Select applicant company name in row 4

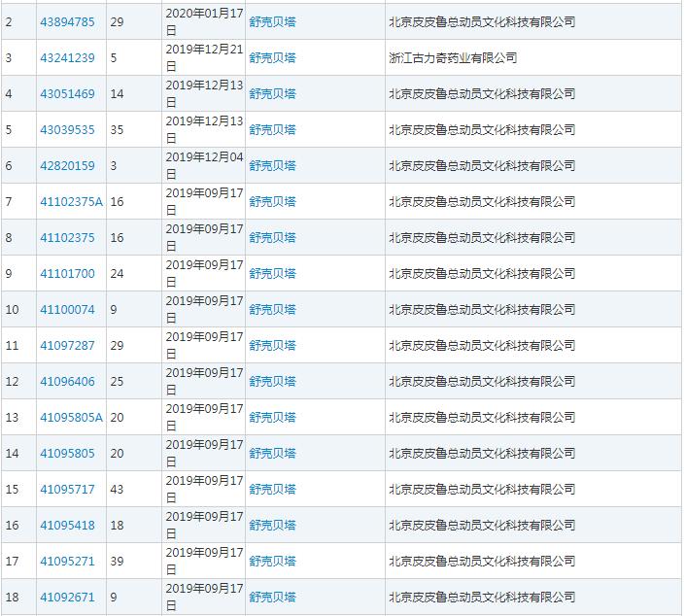click(482, 93)
